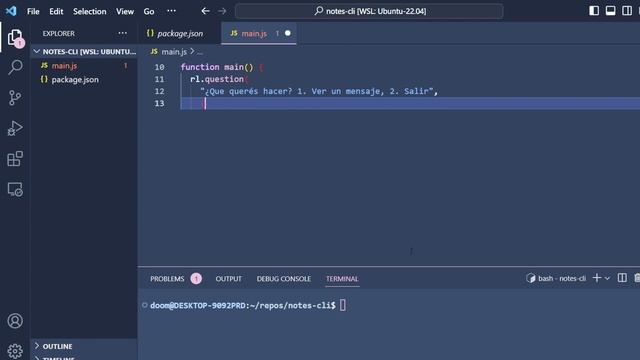The image size is (640, 360).
Task: Open the Run and Debug view
Action: (x=15, y=128)
